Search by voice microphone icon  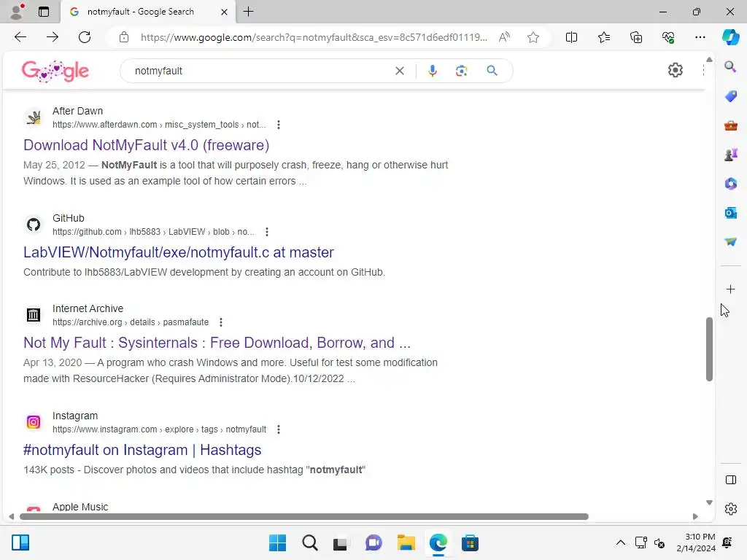(432, 71)
